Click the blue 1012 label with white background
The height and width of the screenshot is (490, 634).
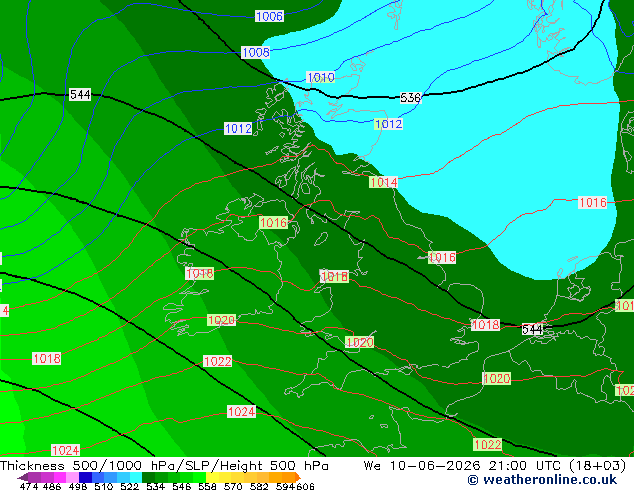[x=238, y=129]
